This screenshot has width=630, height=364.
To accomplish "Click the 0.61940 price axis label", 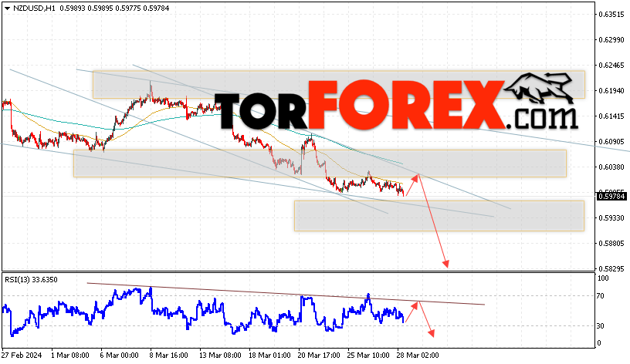I will pyautogui.click(x=611, y=91).
